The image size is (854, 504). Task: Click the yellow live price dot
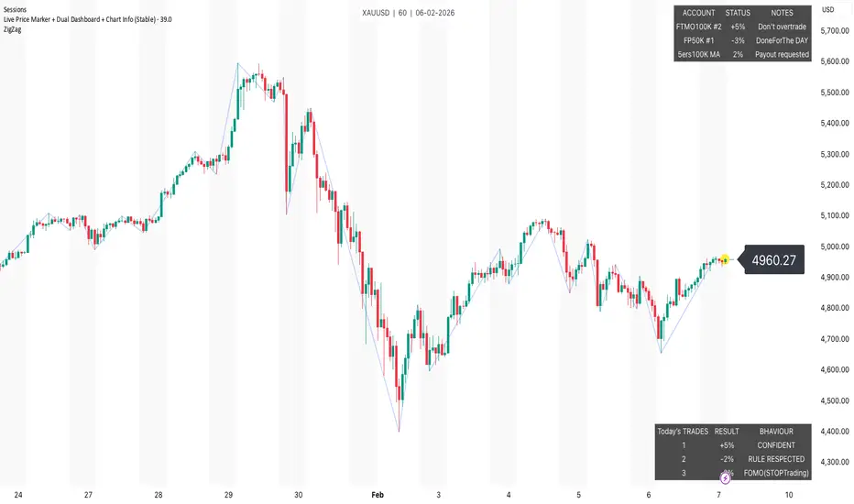[x=725, y=260]
